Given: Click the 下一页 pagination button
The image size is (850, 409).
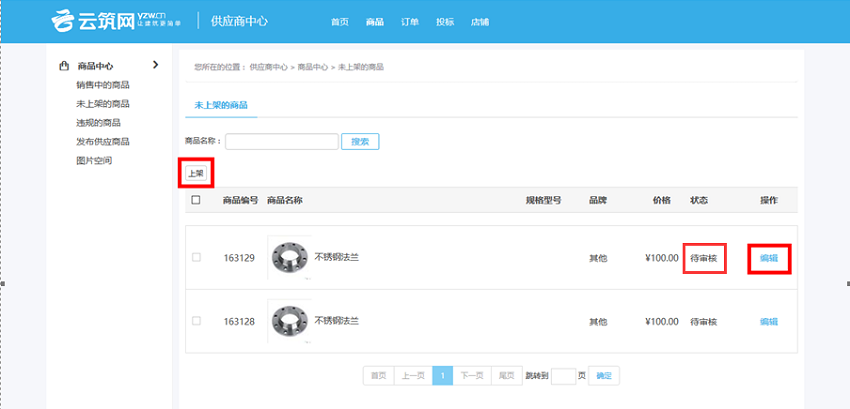Looking at the screenshot, I should (472, 376).
